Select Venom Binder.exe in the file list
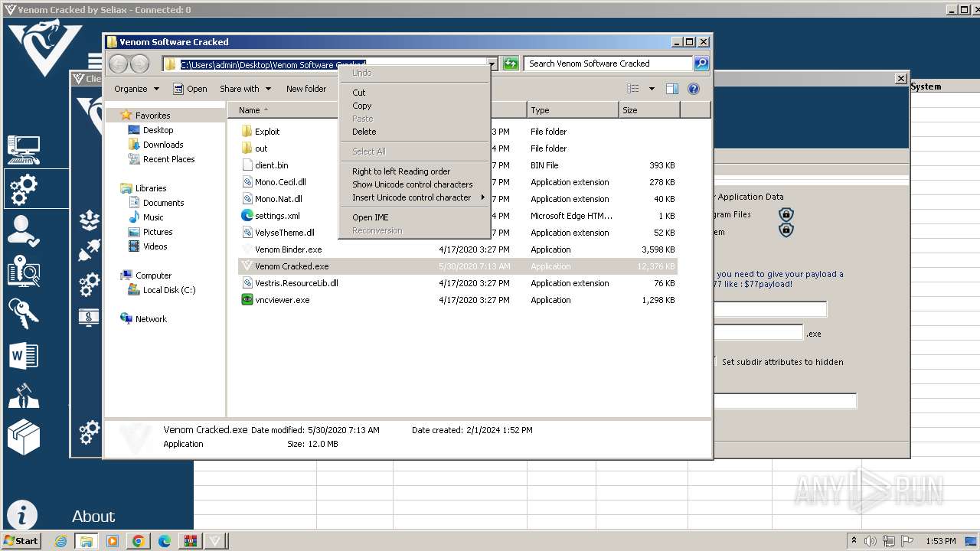 (x=288, y=249)
